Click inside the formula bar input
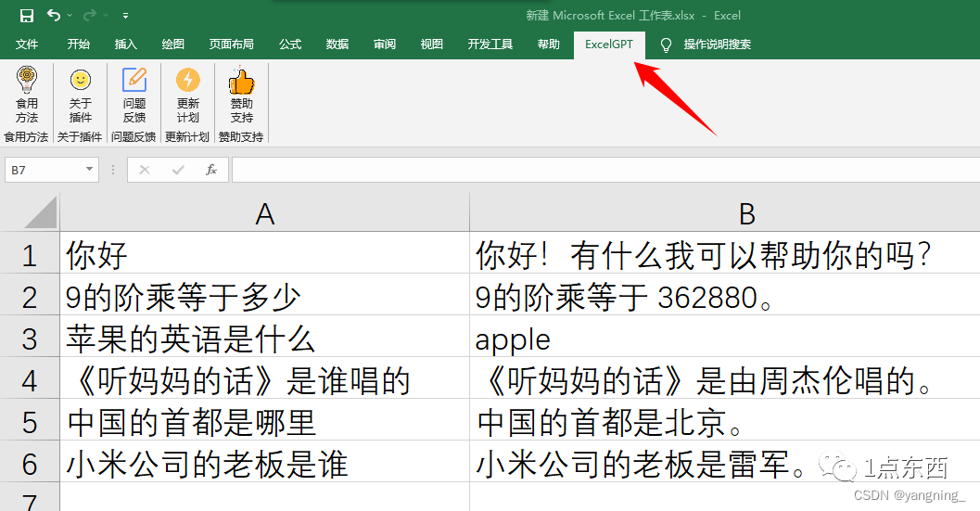980x511 pixels. (605, 170)
